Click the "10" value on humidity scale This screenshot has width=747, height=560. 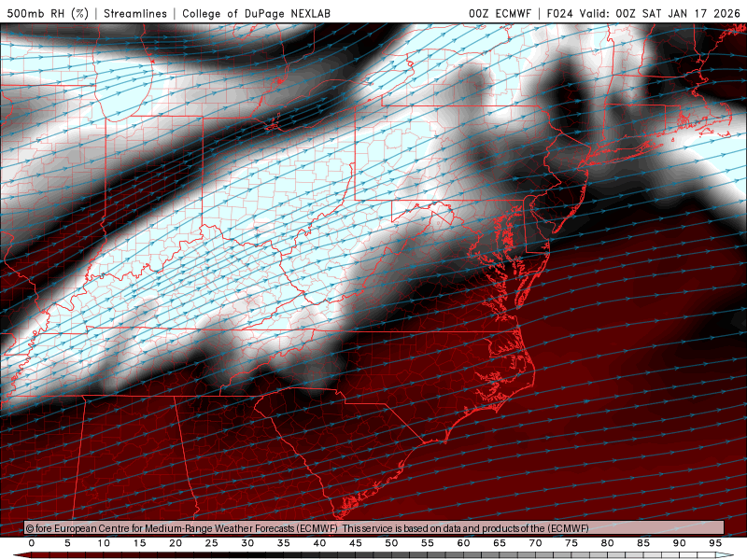(104, 543)
